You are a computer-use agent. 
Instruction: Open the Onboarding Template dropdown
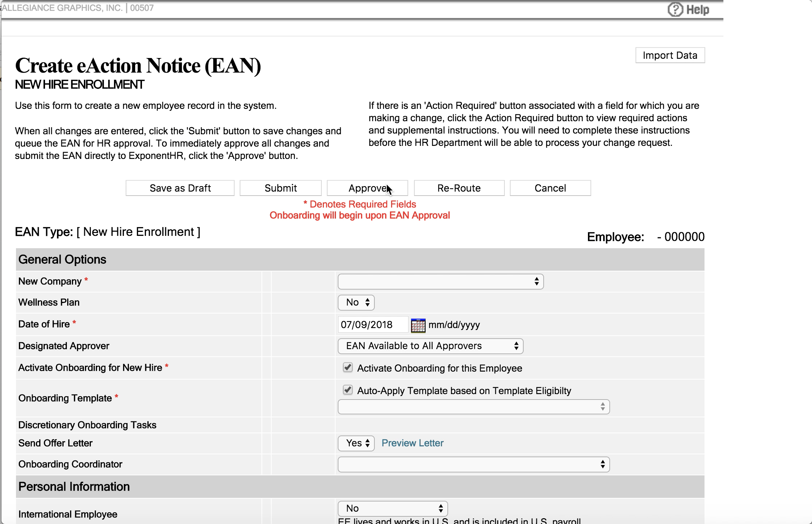point(474,407)
